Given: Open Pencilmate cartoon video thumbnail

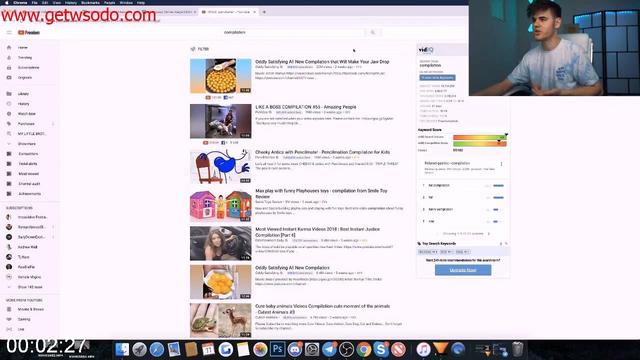Looking at the screenshot, I should tap(220, 167).
